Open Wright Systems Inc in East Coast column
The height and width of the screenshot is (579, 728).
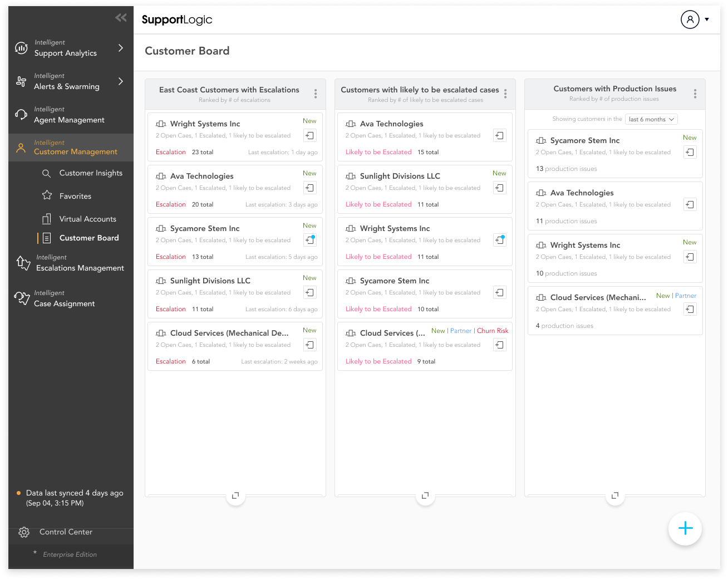[x=205, y=124]
